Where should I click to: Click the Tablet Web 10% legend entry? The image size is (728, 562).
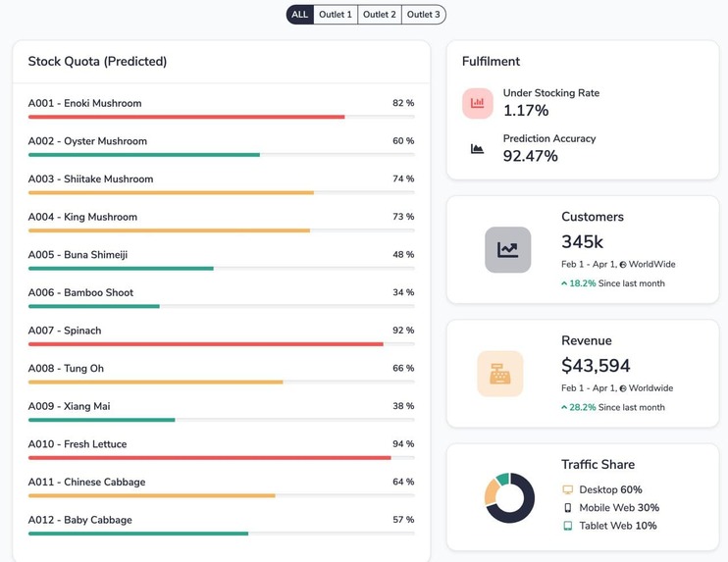click(x=609, y=526)
